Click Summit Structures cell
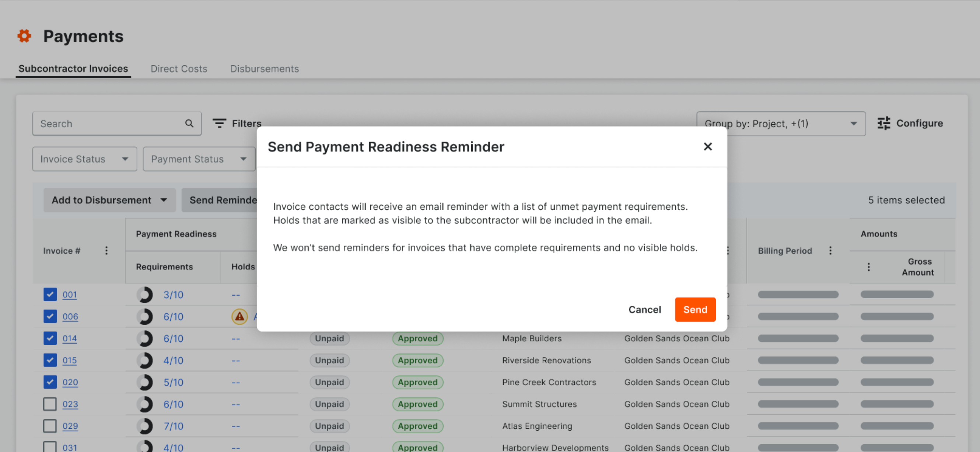The width and height of the screenshot is (980, 452). [x=539, y=404]
